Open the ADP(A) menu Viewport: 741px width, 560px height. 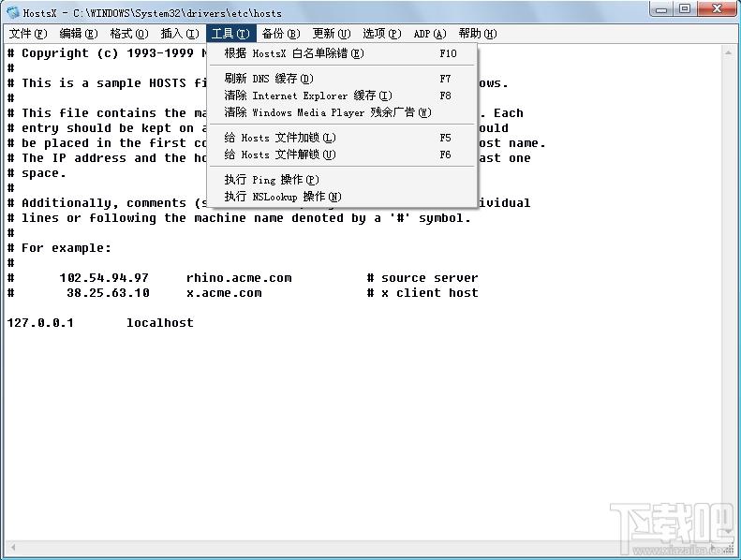coord(430,34)
